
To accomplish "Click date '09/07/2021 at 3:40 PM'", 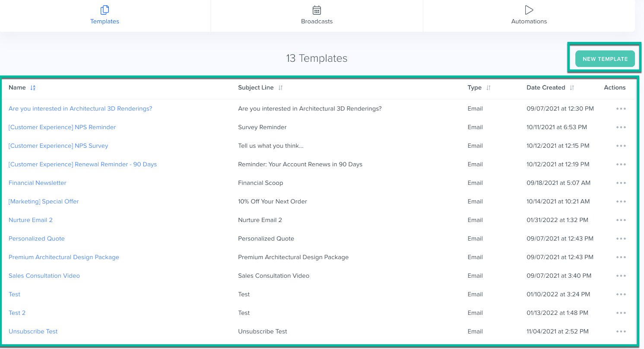I will 559,276.
